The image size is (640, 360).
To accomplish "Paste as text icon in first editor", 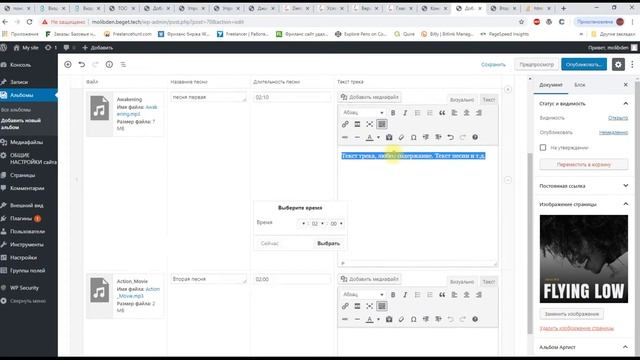I will (389, 137).
